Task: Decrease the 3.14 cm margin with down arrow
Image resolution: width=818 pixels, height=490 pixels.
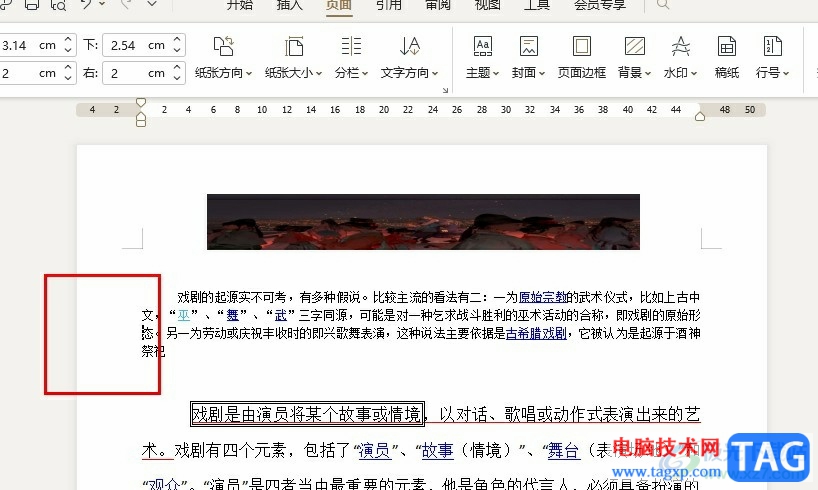Action: (x=68, y=51)
